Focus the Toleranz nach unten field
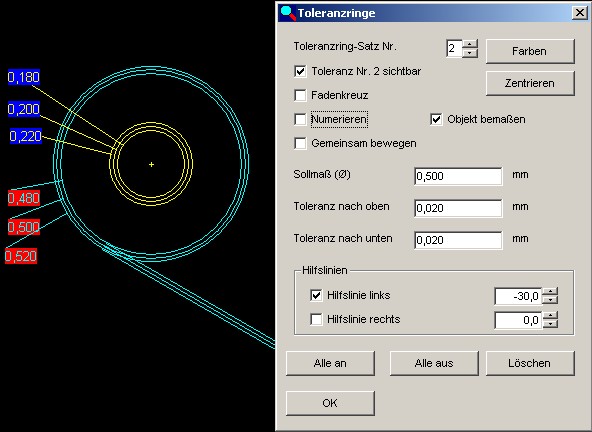The image size is (592, 432). tap(458, 241)
